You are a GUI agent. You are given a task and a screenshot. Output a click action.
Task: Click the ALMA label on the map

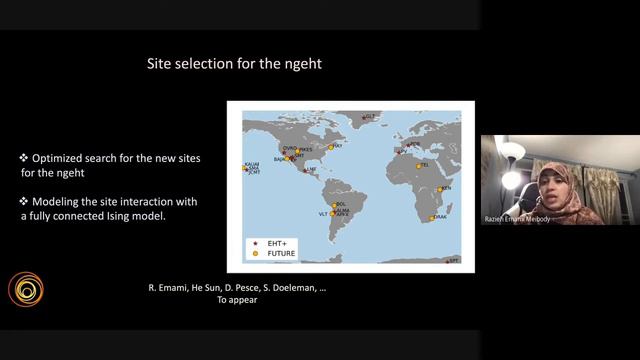343,210
